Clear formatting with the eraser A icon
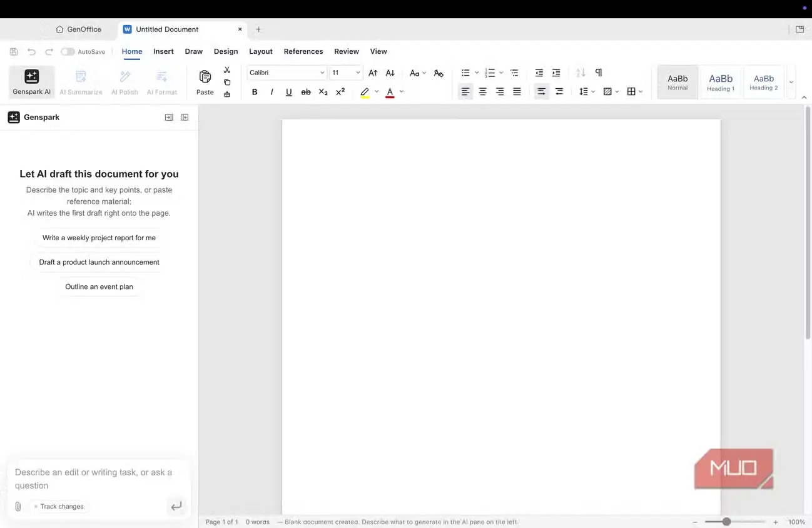 tap(439, 73)
